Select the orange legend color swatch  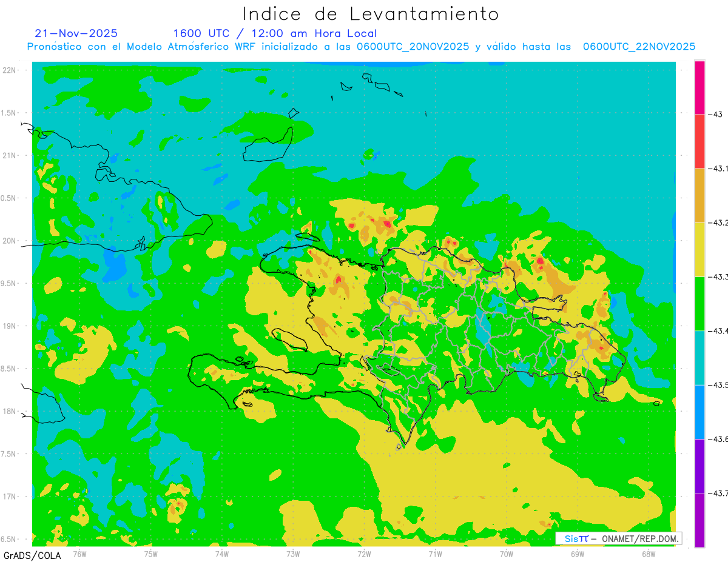coord(699,195)
